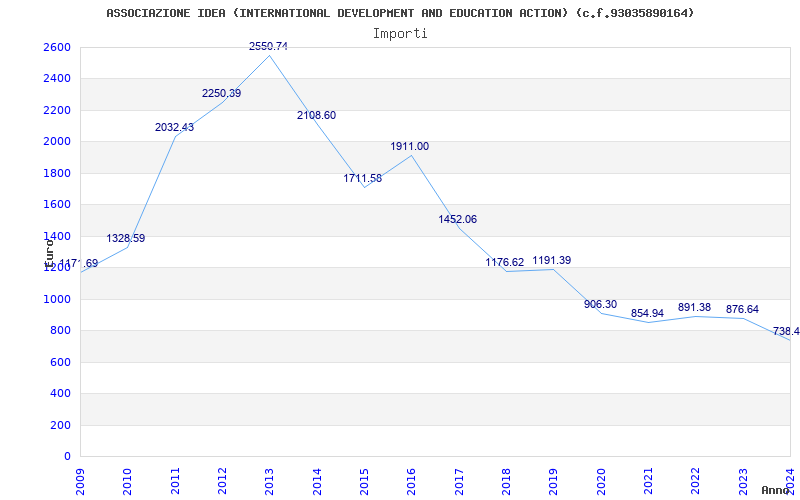This screenshot has width=800, height=500.
Task: Select the 1911.00 data label
Action: click(x=410, y=146)
